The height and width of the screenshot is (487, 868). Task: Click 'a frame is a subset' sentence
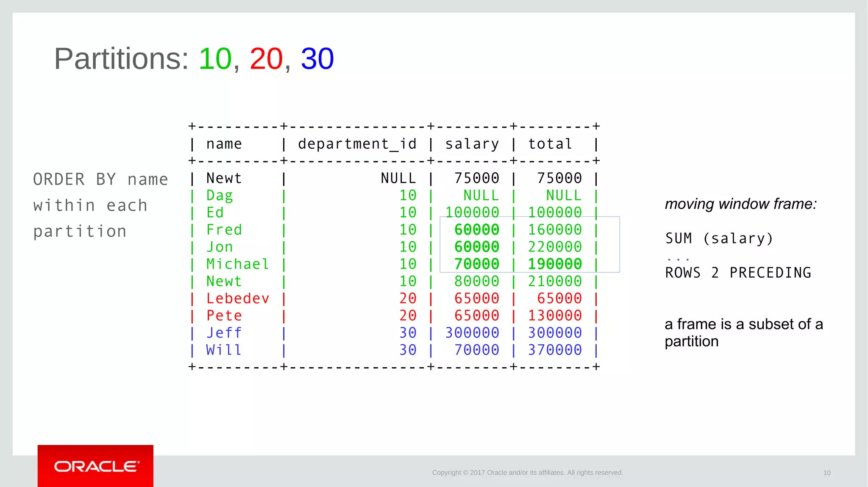pos(744,332)
